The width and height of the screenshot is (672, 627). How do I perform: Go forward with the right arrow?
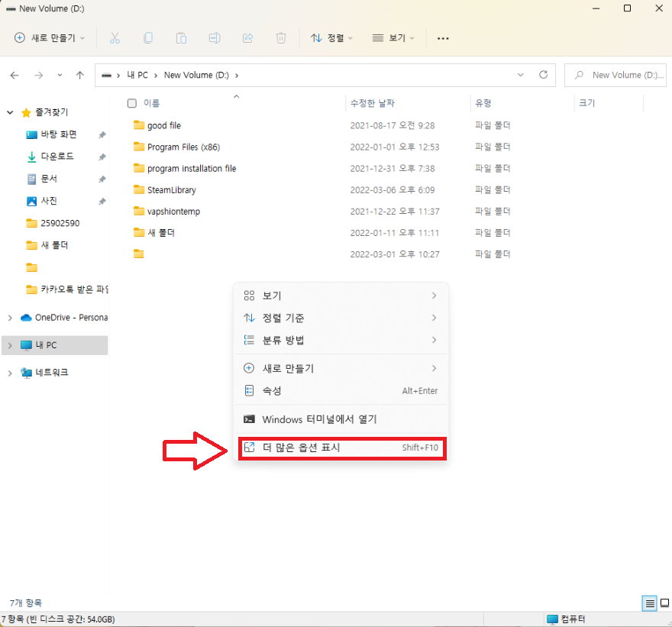[39, 76]
